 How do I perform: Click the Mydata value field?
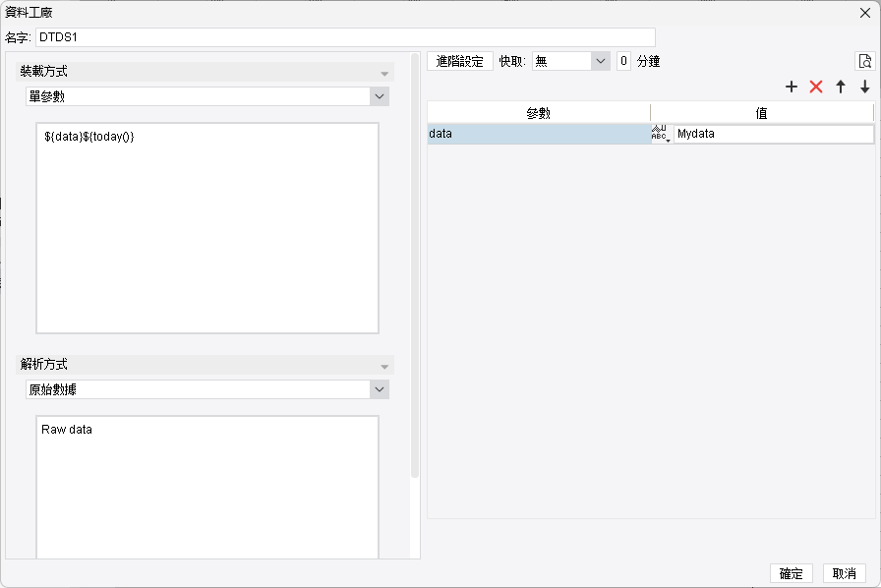tap(773, 134)
